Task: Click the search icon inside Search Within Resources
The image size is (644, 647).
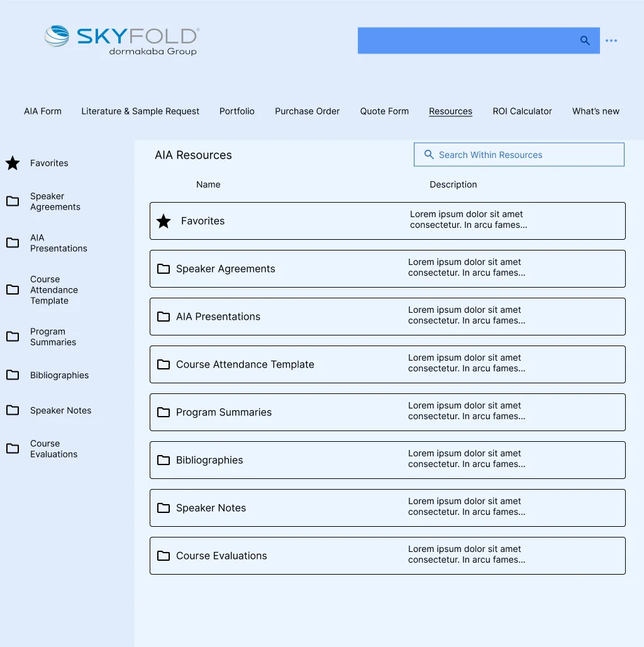Action: click(428, 154)
